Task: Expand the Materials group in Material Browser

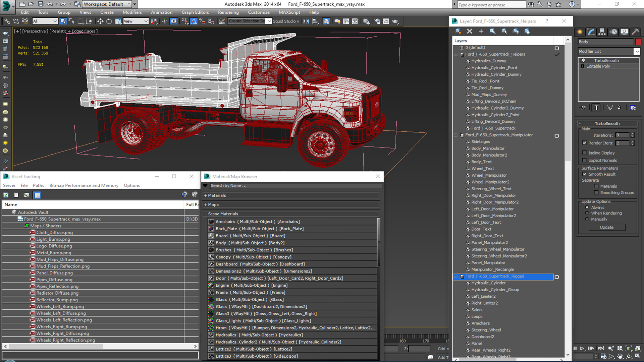Action: 206,195
